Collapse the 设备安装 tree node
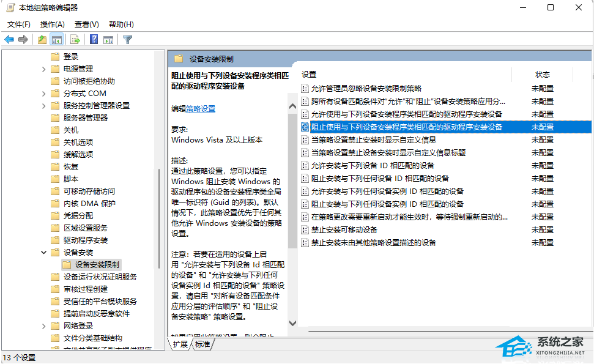 coord(43,251)
